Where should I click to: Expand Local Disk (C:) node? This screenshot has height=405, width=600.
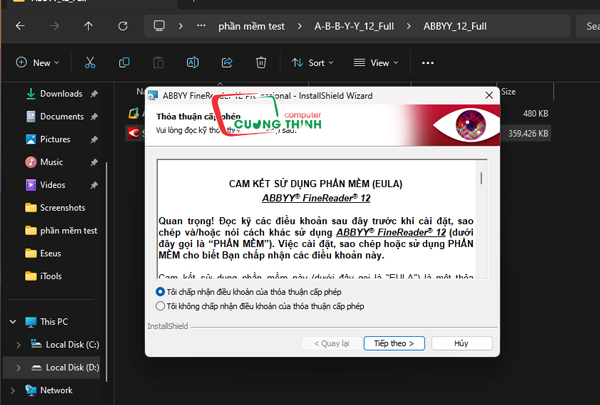coord(18,345)
